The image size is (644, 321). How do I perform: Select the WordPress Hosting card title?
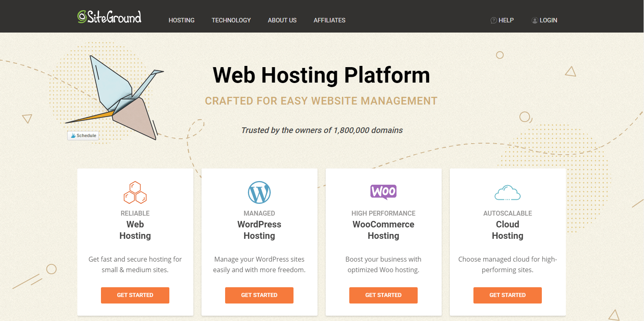pos(259,230)
